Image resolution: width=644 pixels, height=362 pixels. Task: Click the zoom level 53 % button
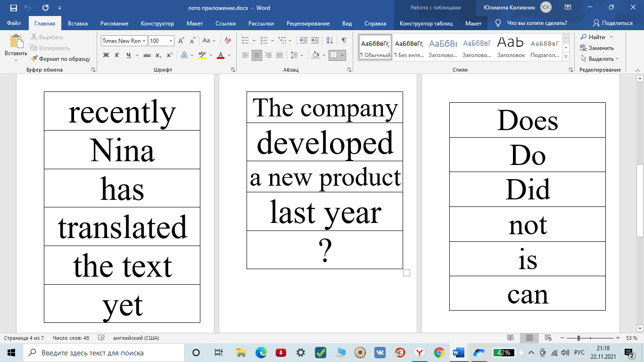(x=632, y=338)
